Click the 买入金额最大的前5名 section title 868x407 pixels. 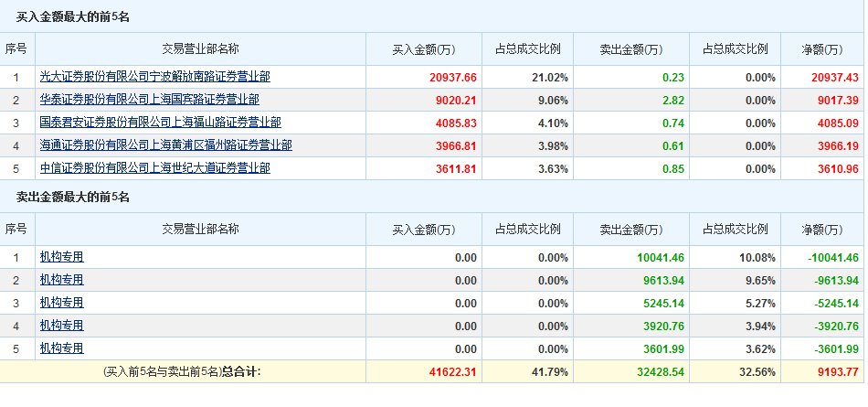click(x=73, y=16)
